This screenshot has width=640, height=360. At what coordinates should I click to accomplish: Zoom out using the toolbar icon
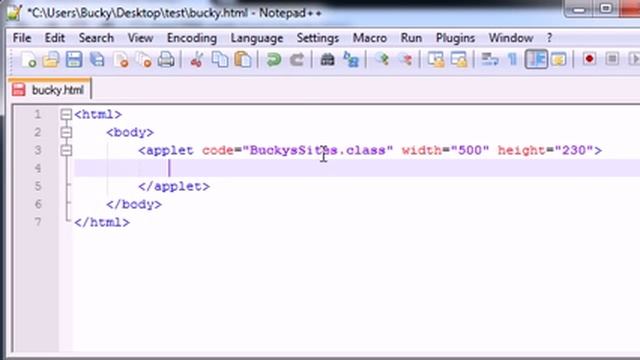[x=405, y=60]
